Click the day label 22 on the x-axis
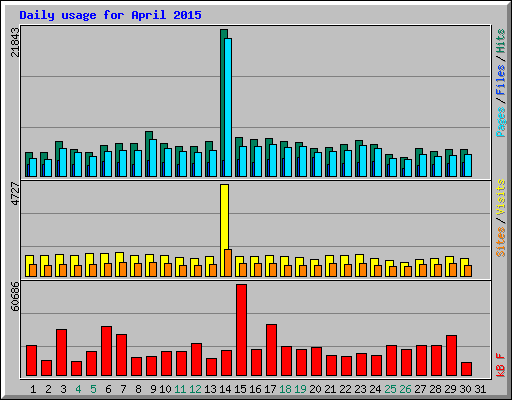 tap(345, 389)
